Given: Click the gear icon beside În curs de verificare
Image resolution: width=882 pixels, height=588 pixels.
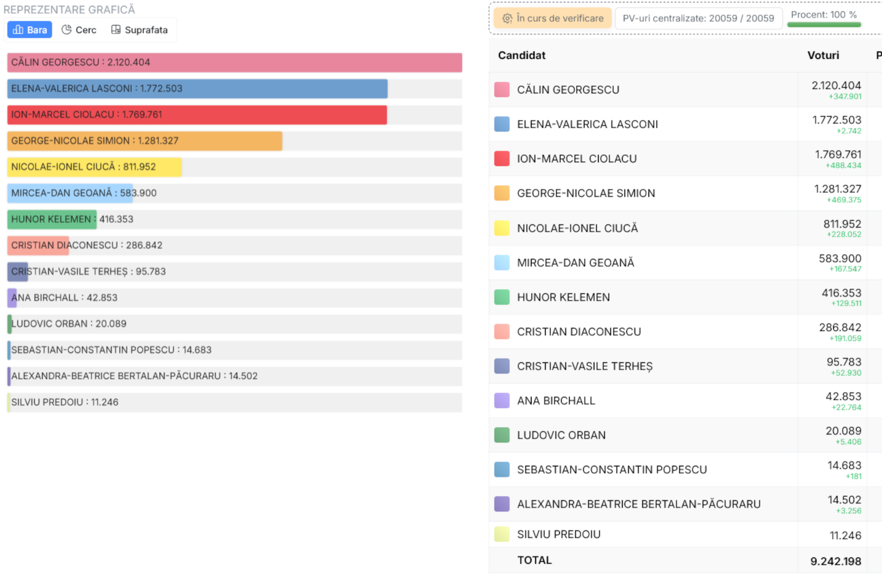Looking at the screenshot, I should [x=507, y=19].
